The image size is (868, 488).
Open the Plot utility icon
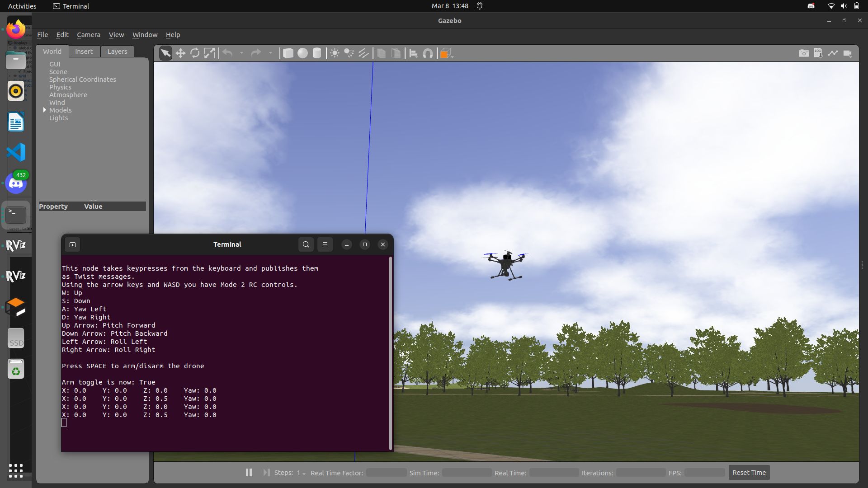click(x=833, y=53)
